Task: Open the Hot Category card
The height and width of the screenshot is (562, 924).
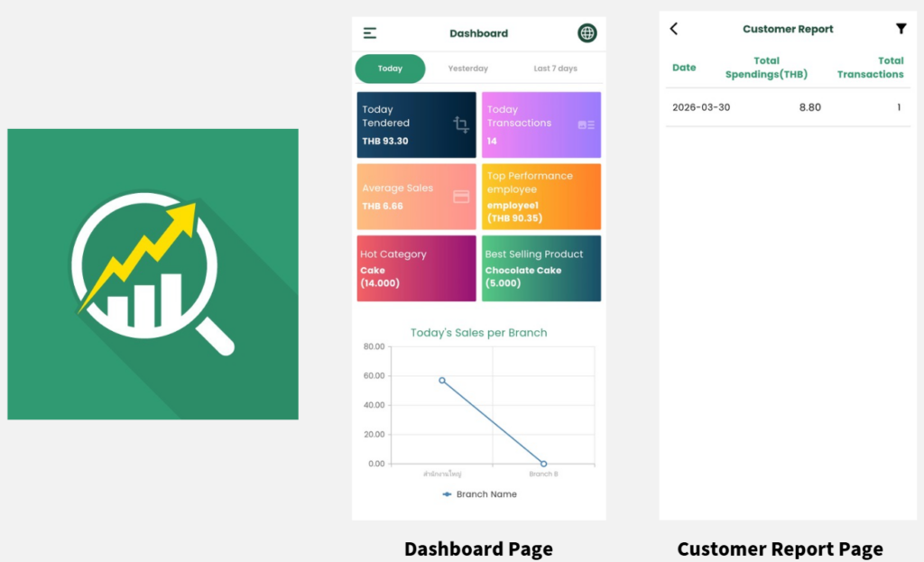Action: (x=416, y=268)
